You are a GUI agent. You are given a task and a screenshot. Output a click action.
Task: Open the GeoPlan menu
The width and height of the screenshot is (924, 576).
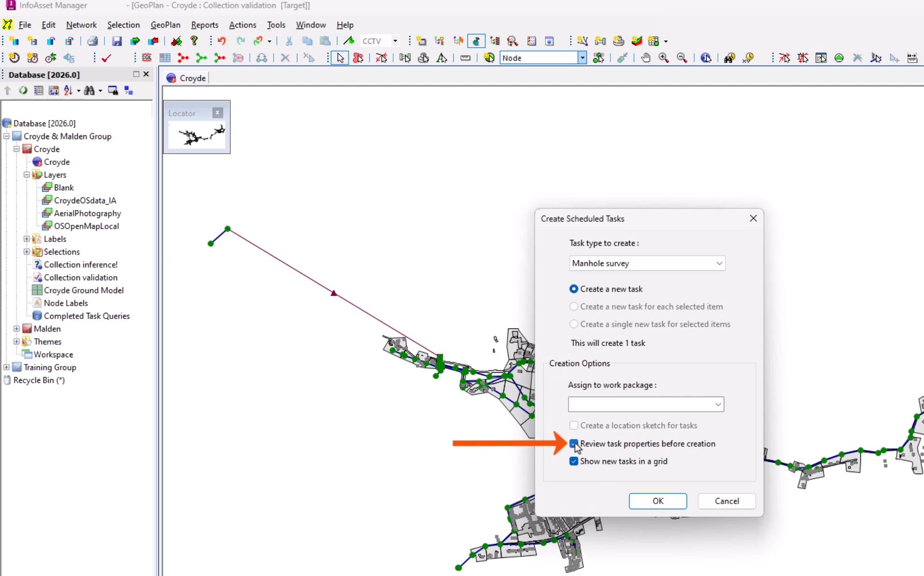click(x=165, y=24)
